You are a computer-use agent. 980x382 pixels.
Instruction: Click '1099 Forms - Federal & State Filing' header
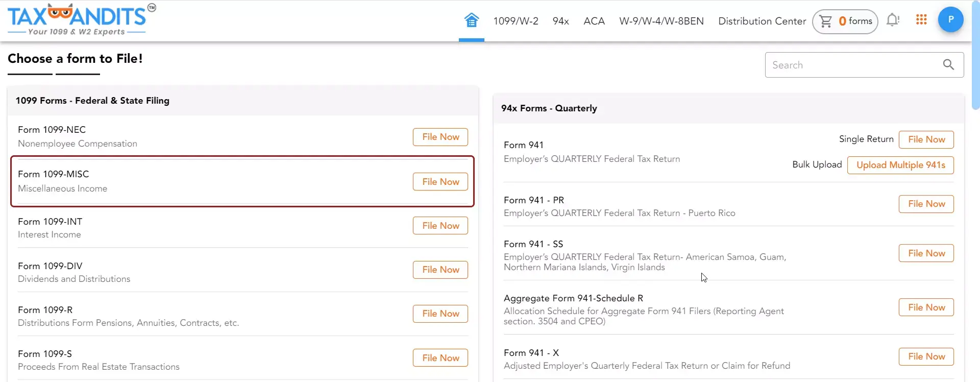coord(92,101)
